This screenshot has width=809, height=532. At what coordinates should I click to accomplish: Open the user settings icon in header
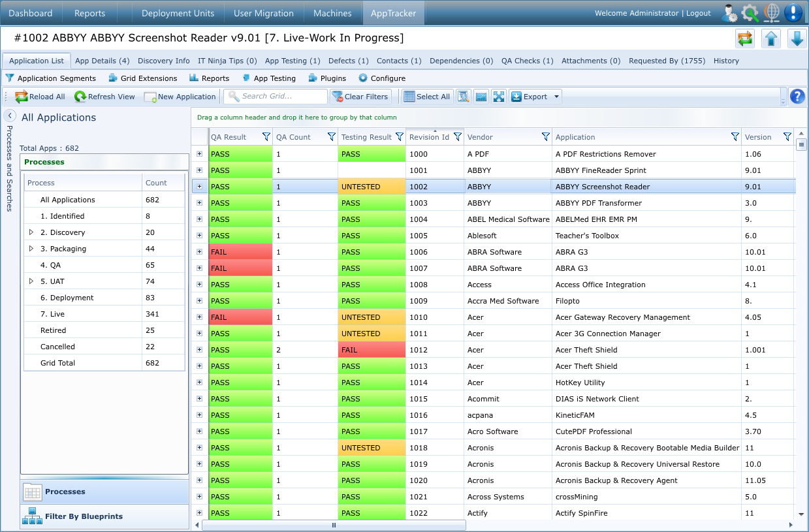(730, 12)
